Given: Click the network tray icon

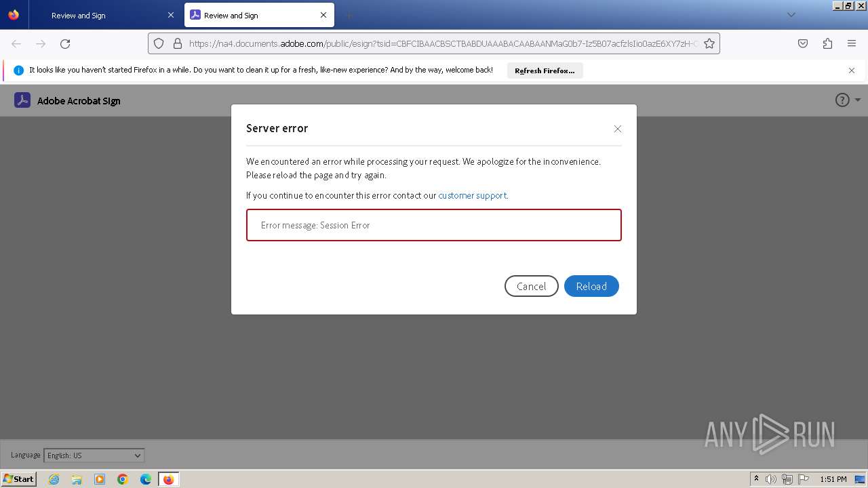Looking at the screenshot, I should (x=787, y=479).
